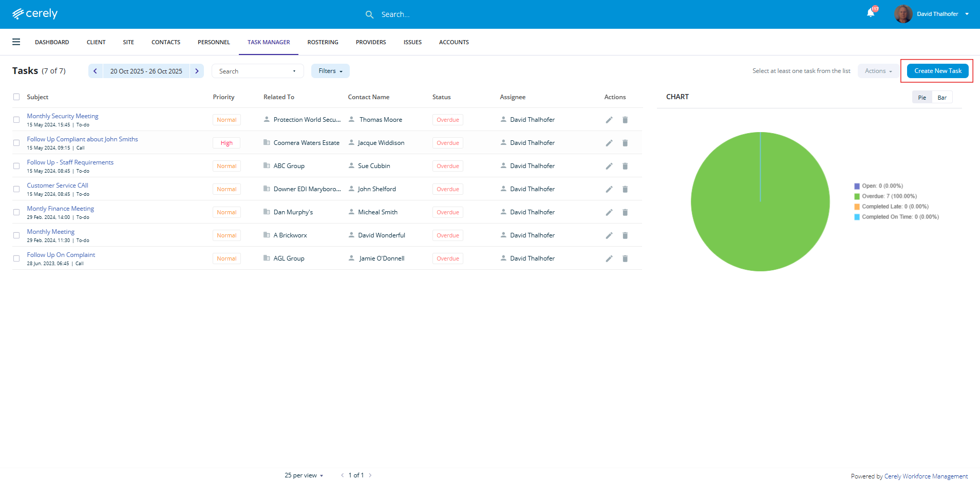The height and width of the screenshot is (481, 980).
Task: Open the 25 per view dropdown
Action: 304,475
